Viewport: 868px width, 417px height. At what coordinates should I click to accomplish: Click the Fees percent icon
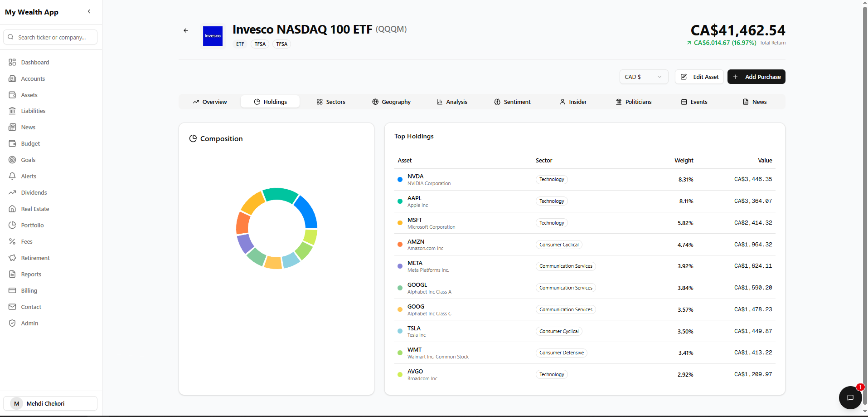click(12, 241)
